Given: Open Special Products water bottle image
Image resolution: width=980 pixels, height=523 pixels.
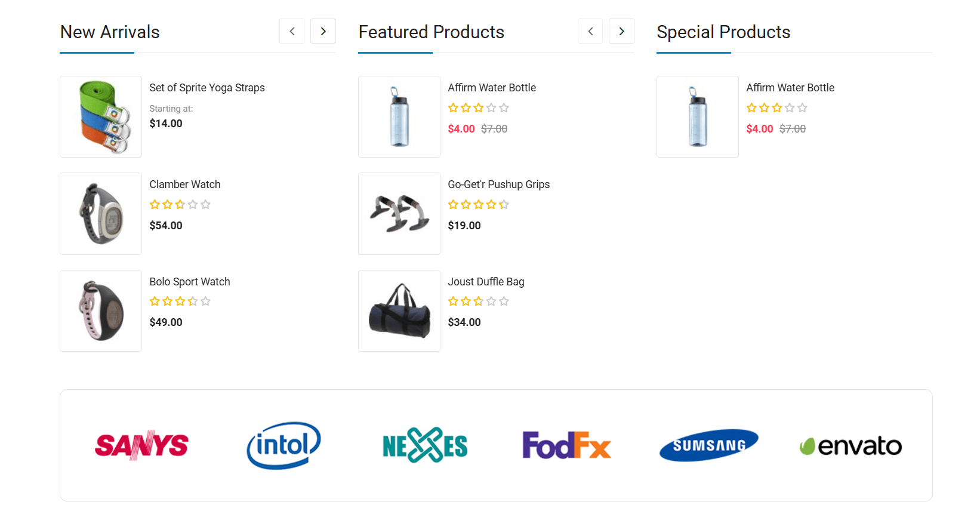Looking at the screenshot, I should pyautogui.click(x=698, y=117).
